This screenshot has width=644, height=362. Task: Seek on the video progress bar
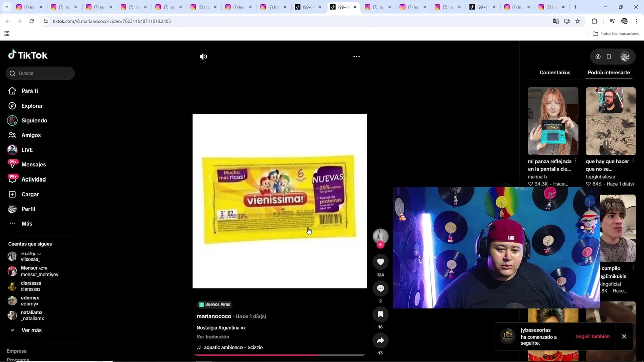point(280,355)
